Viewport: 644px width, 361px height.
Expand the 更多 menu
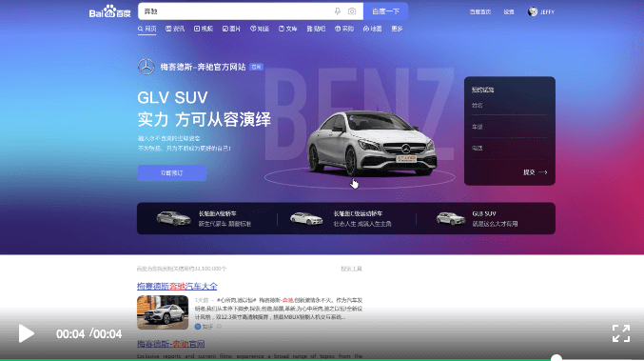tap(397, 29)
